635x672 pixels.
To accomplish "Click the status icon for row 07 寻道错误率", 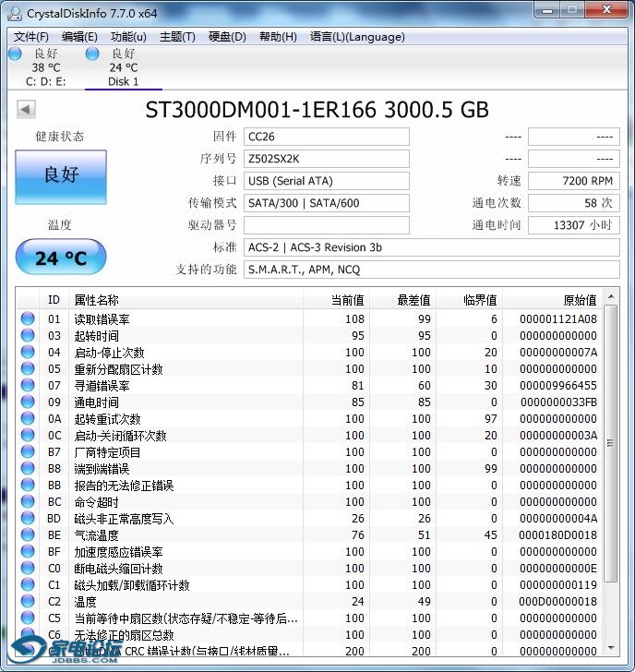I will point(28,385).
